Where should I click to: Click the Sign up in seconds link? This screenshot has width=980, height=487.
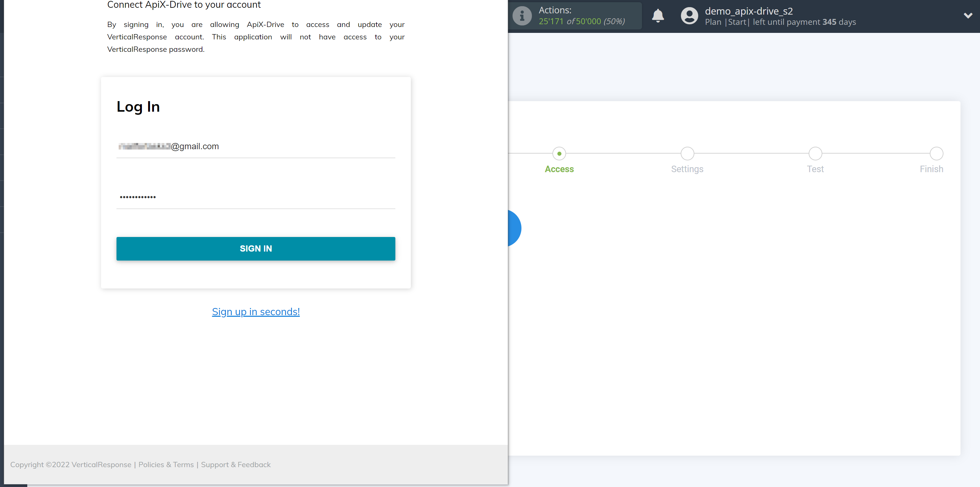pos(256,311)
